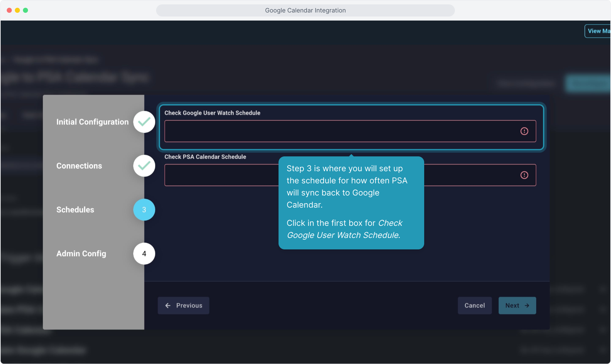Minimize the window with the yellow button
The image size is (611, 364).
click(x=17, y=10)
